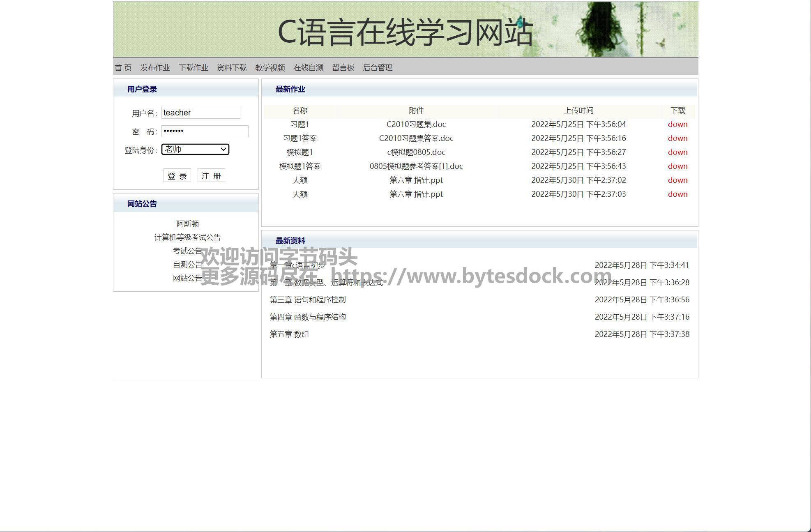
Task: Focus the password input field
Action: [x=205, y=131]
